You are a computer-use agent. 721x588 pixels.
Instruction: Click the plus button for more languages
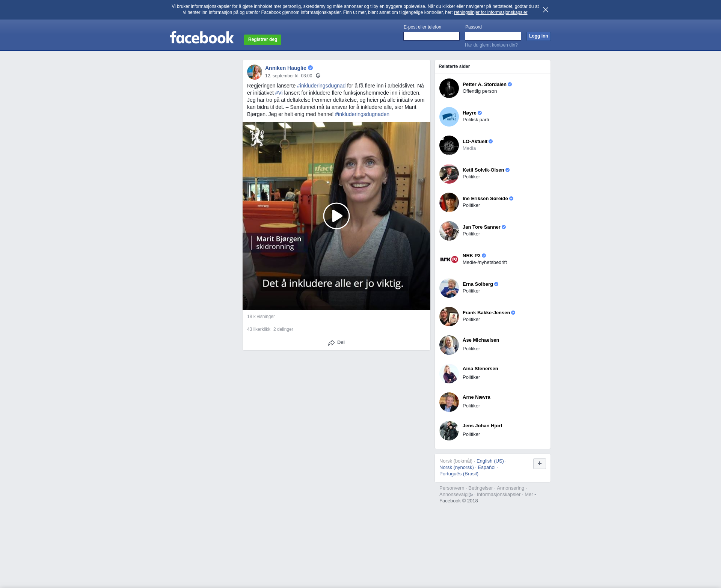coord(539,463)
